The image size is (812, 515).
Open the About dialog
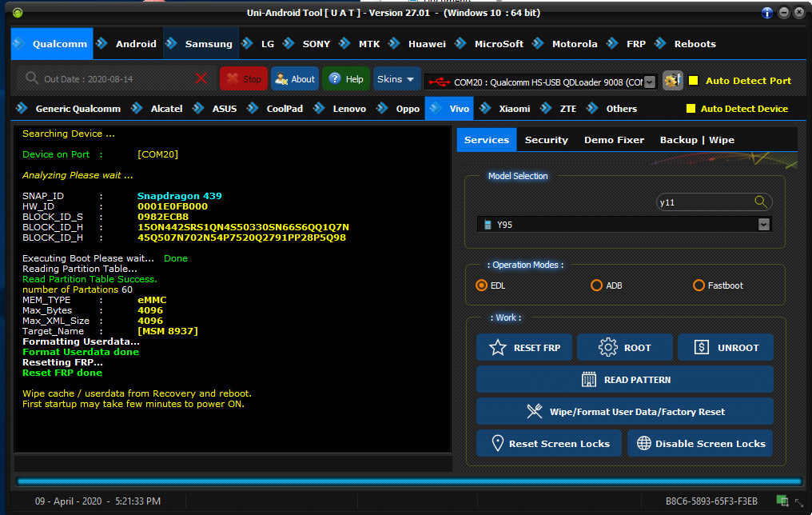[295, 79]
